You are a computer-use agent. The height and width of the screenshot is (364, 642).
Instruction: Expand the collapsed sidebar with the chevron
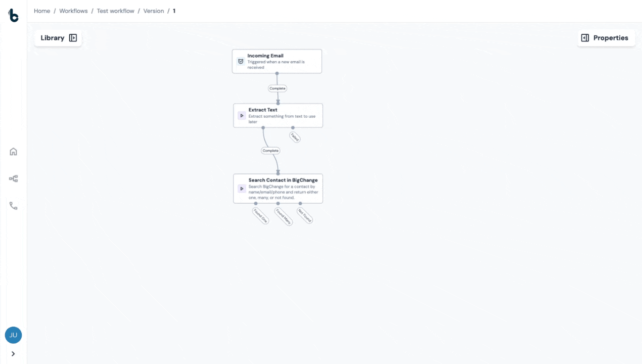coord(13,353)
